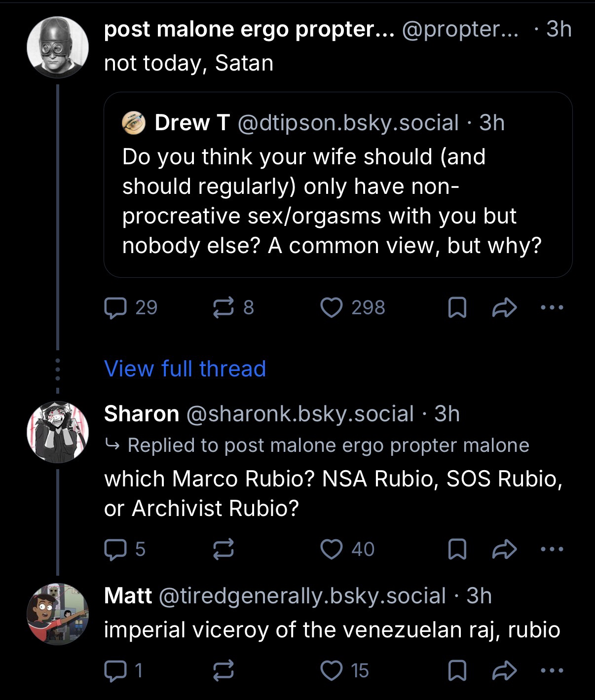Open more options on top post

[x=552, y=308]
